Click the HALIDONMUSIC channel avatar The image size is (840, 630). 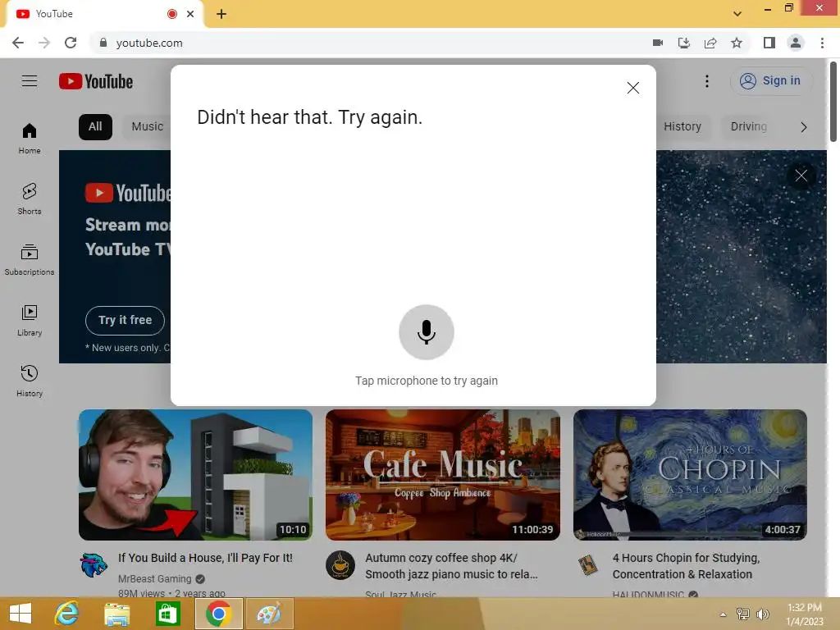[x=588, y=565]
